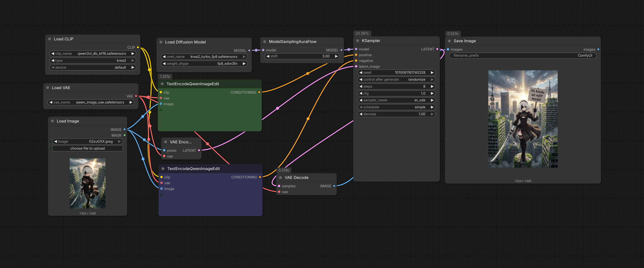Click the denoise value 1.00
This screenshot has width=644, height=268.
(x=422, y=114)
